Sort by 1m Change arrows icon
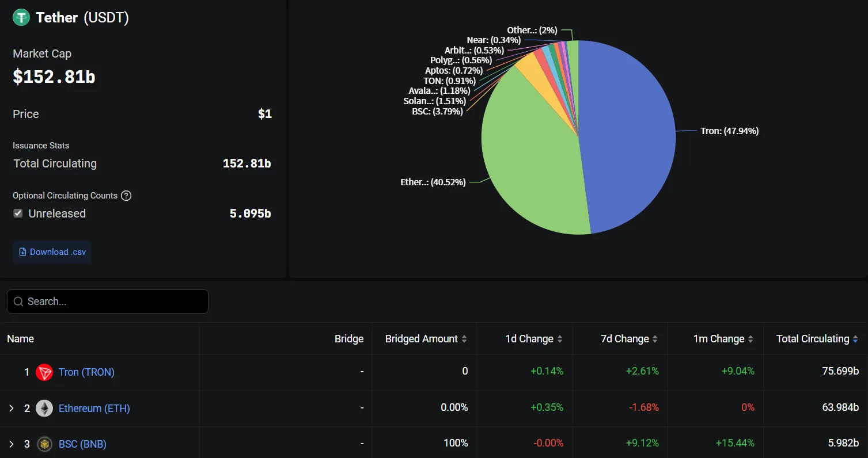 coord(751,339)
